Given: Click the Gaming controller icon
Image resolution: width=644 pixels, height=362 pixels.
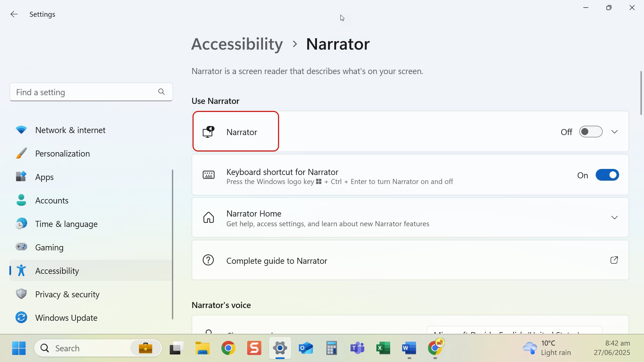Looking at the screenshot, I should (21, 247).
